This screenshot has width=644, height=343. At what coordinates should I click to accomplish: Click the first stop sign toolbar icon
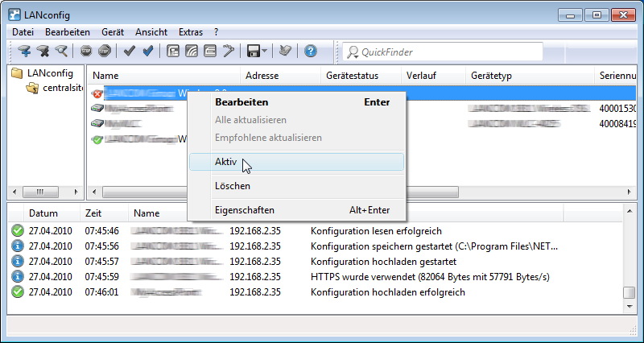86,52
